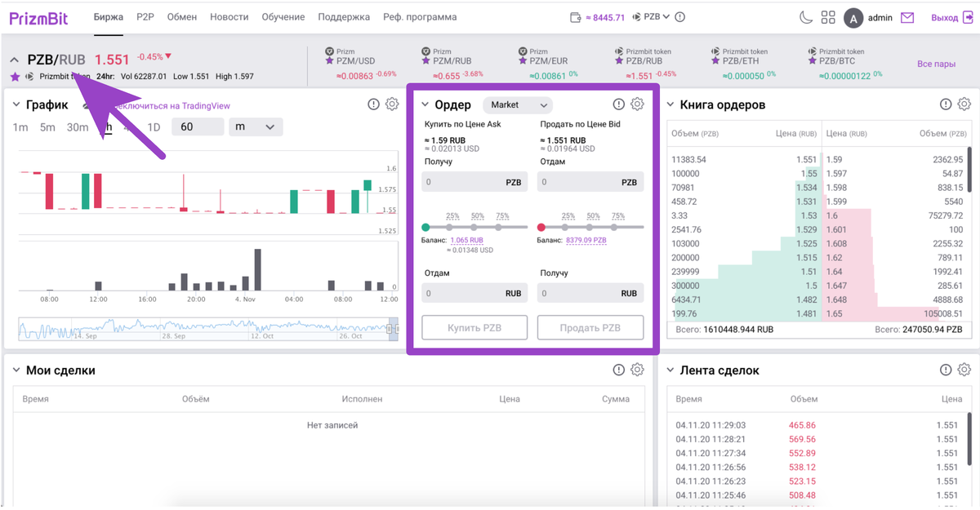Click the Buy PZB button

coord(474,328)
